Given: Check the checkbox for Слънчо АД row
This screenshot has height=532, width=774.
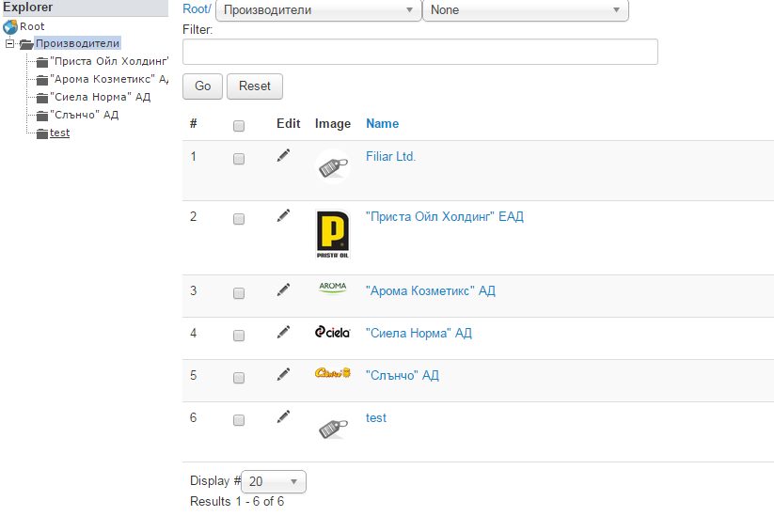Looking at the screenshot, I should [239, 378].
